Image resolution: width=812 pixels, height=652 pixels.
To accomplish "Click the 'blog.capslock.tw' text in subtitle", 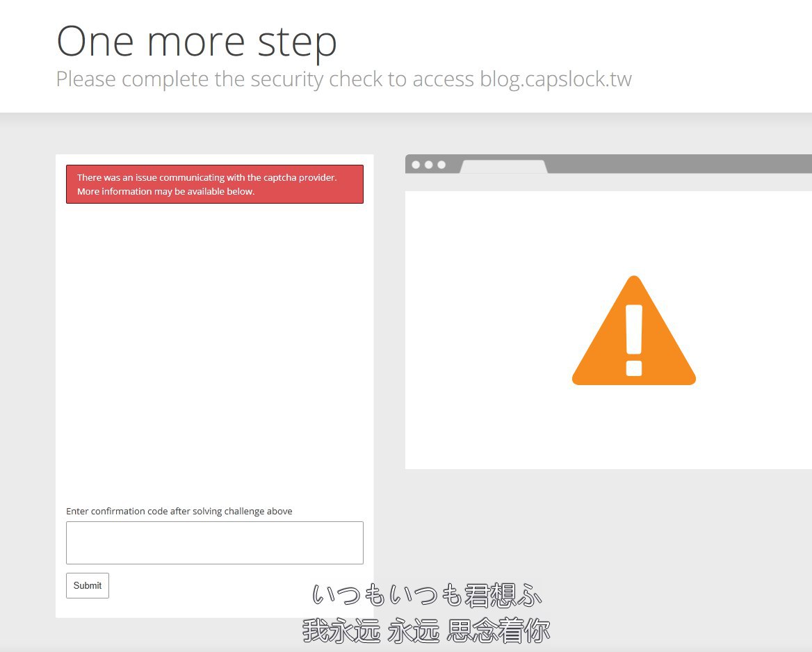I will tap(555, 79).
